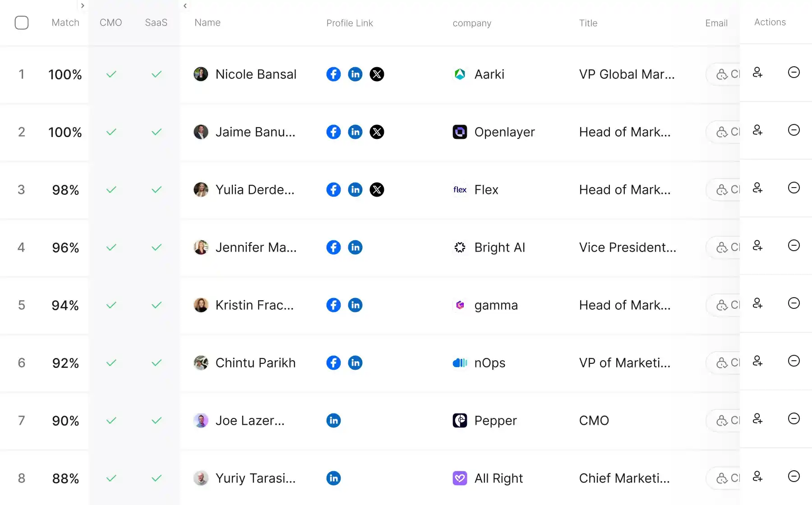Select all rows with the header checkbox

click(22, 23)
